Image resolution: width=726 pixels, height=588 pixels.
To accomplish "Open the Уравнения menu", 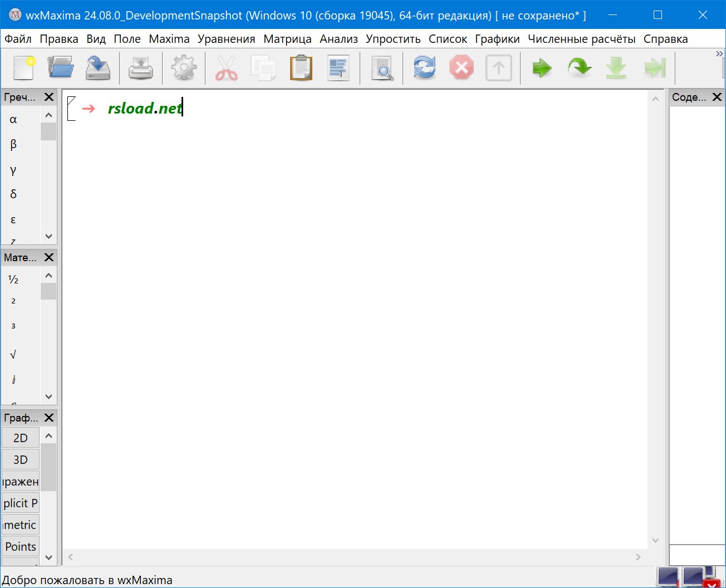I will (x=226, y=39).
